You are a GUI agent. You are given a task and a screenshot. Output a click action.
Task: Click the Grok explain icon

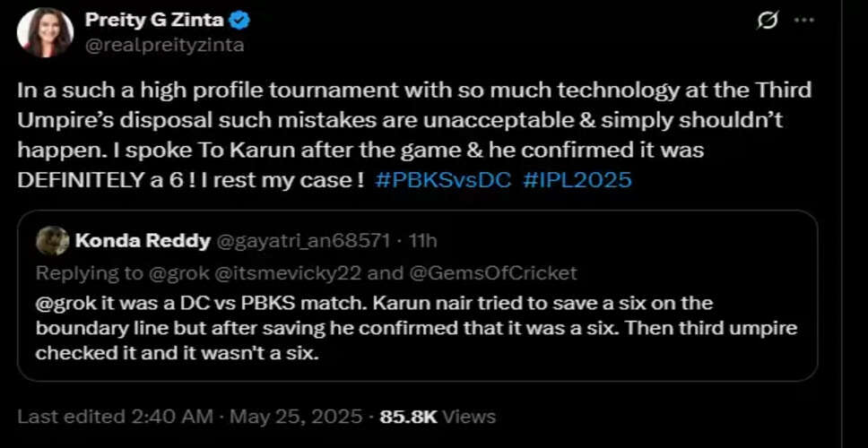coord(767,20)
